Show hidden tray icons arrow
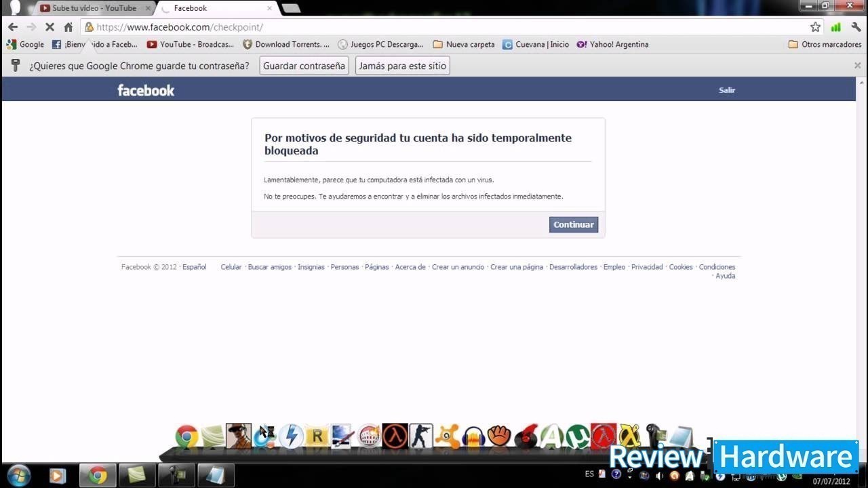The height and width of the screenshot is (488, 868). (630, 477)
